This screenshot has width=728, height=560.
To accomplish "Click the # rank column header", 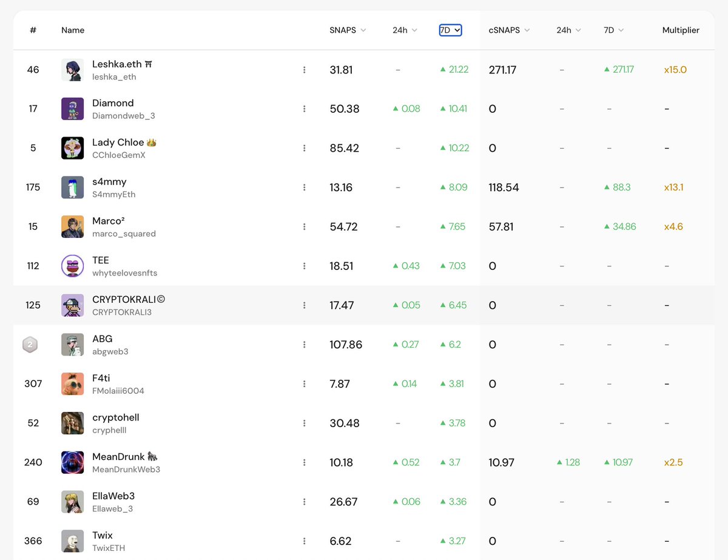I will 33,30.
